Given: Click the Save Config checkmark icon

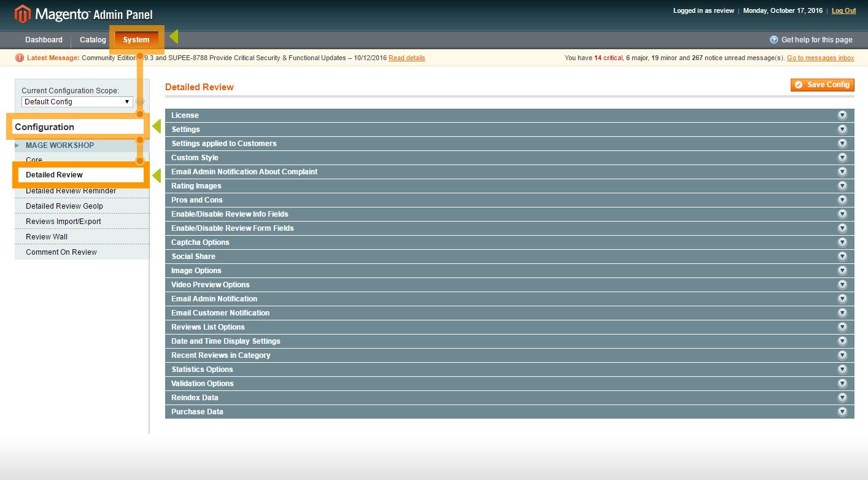Looking at the screenshot, I should (x=798, y=85).
